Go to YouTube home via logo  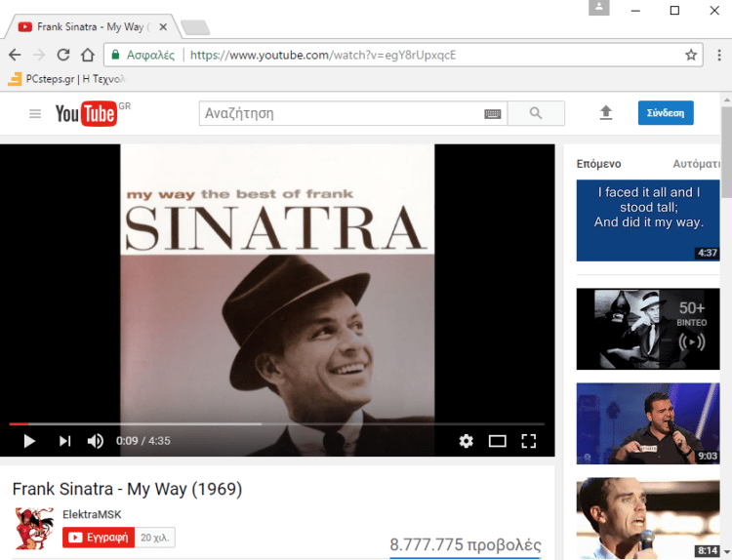click(86, 113)
